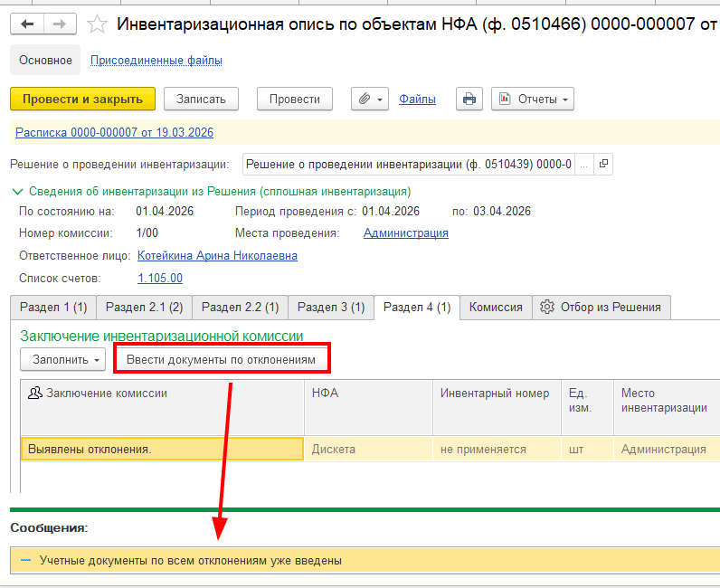Open the Отчеты dropdown menu
This screenshot has height=588, width=720.
[x=533, y=99]
